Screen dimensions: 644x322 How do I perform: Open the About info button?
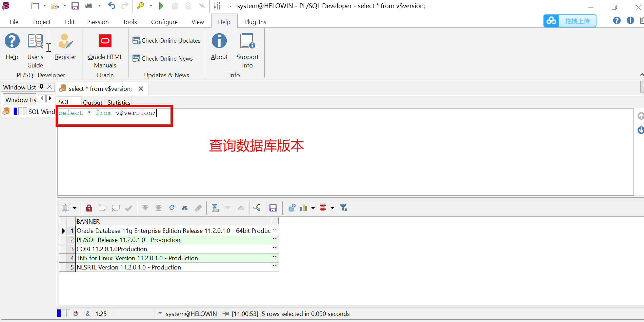point(219,47)
